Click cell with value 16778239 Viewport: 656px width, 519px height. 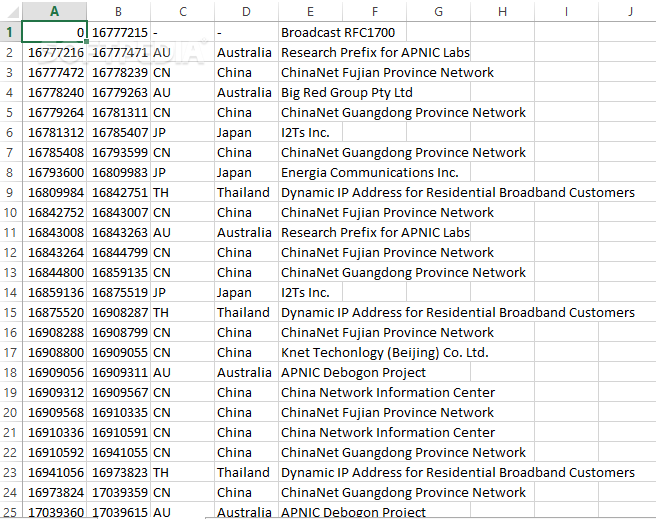pos(118,72)
